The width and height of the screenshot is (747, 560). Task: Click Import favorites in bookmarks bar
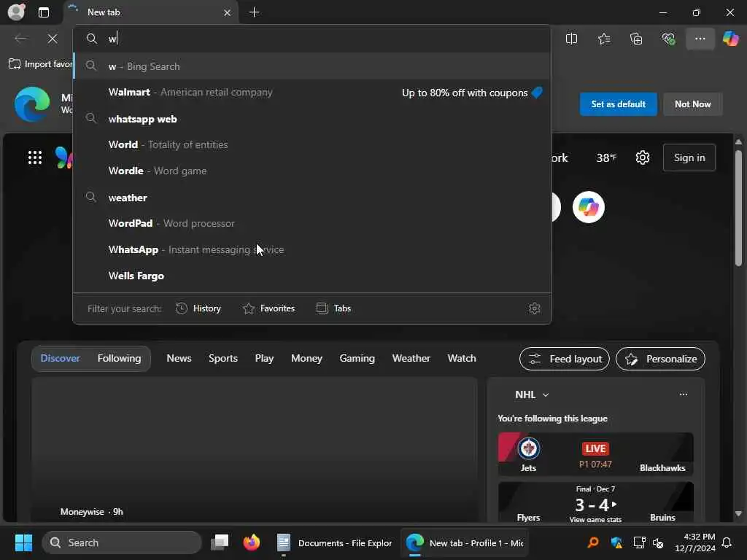(41, 64)
